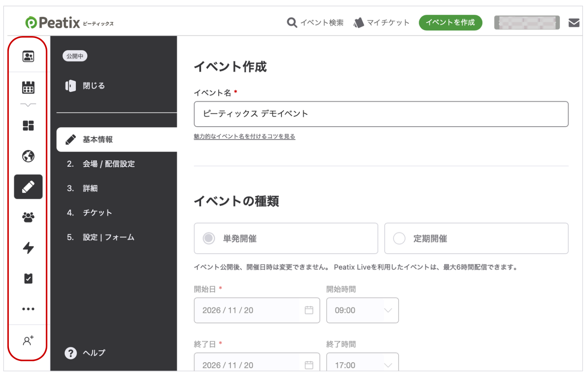Click 閉じる in the dark panel

tap(94, 86)
